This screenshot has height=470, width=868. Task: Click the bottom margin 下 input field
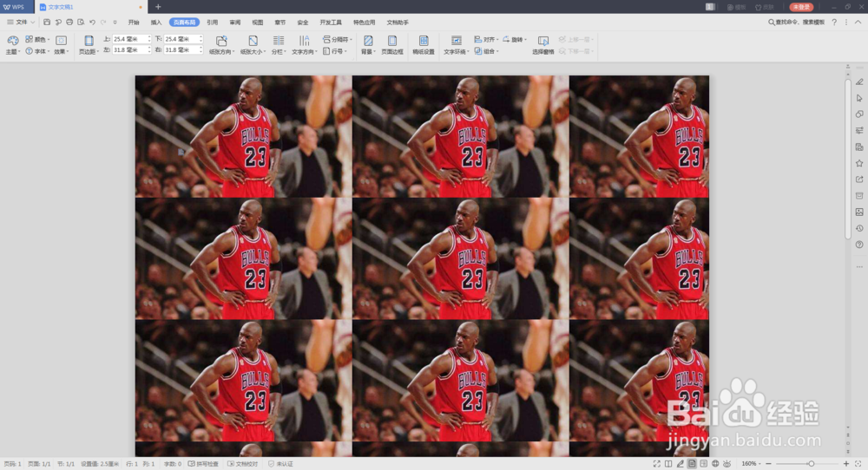[182, 39]
